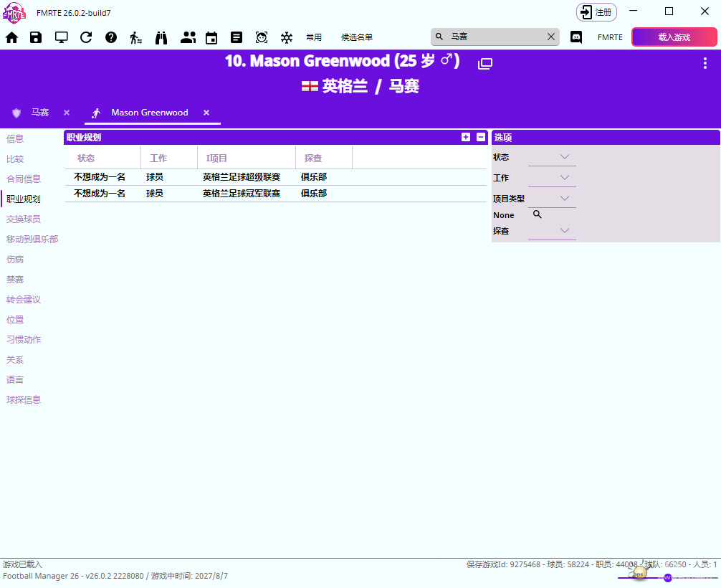Expand the 状态 dropdown in options panel

(564, 157)
